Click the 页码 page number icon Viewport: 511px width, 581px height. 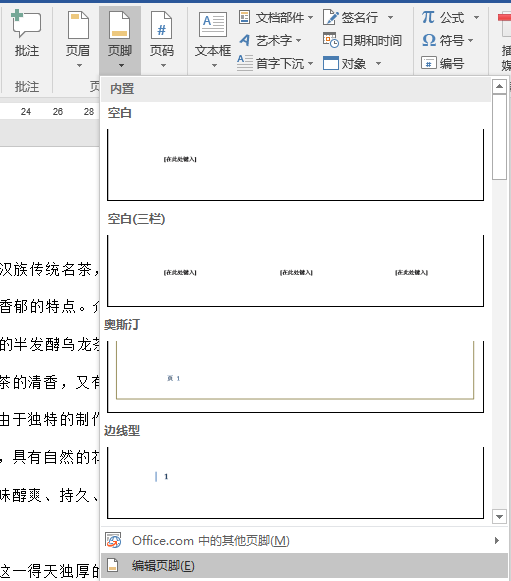162,25
